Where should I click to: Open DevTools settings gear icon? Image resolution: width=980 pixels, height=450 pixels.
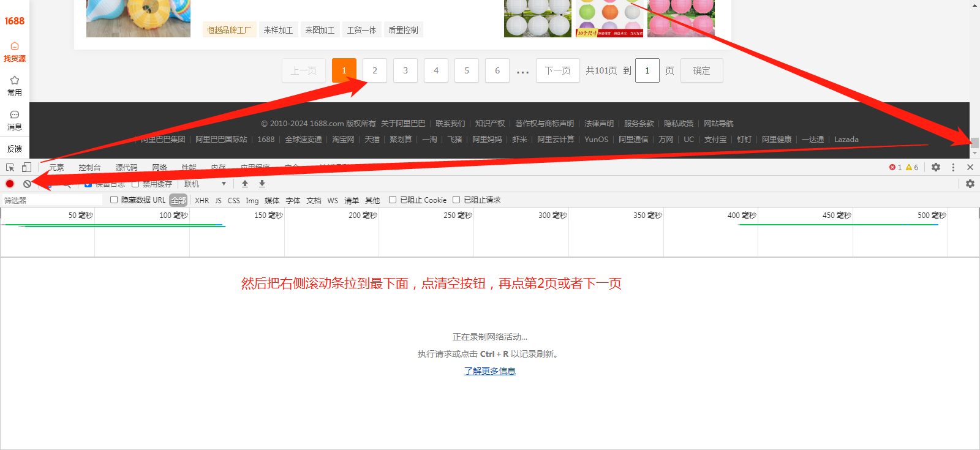coord(936,167)
